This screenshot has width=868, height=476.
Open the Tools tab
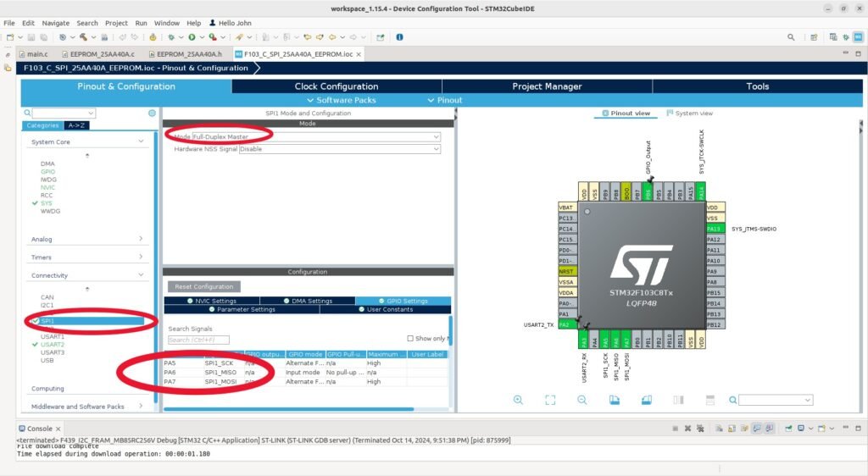(757, 86)
